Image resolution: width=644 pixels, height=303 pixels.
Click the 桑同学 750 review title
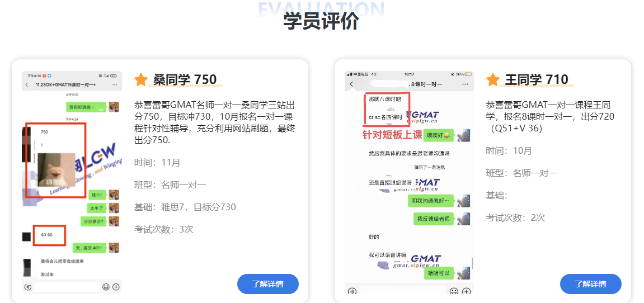coord(185,80)
